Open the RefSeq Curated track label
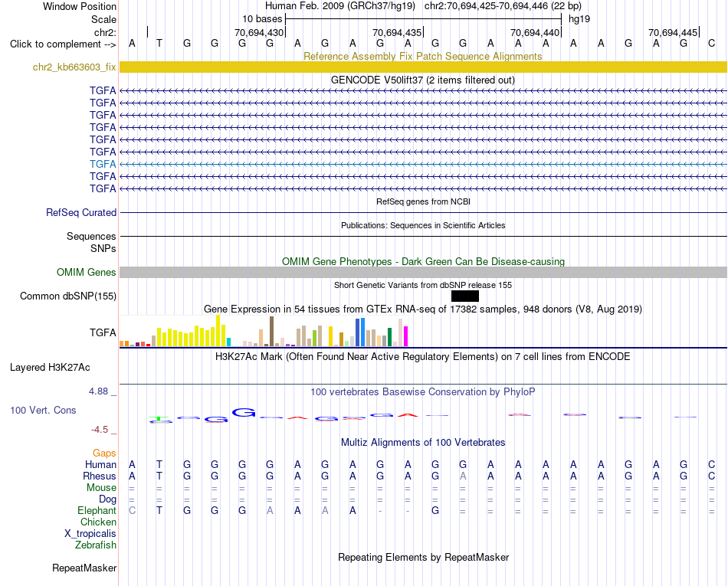The width and height of the screenshot is (728, 586). click(x=81, y=212)
